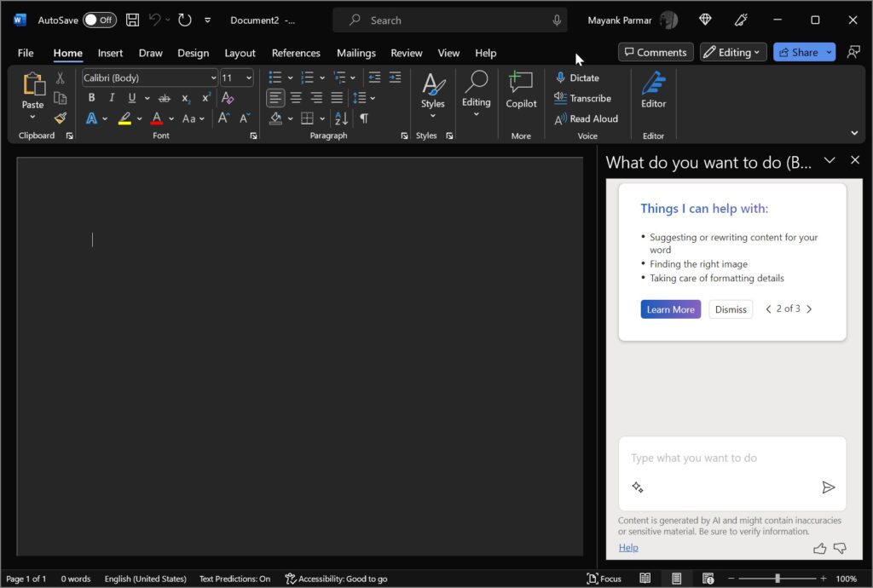Open the Review tab
Viewport: 873px width, 588px height.
point(406,53)
